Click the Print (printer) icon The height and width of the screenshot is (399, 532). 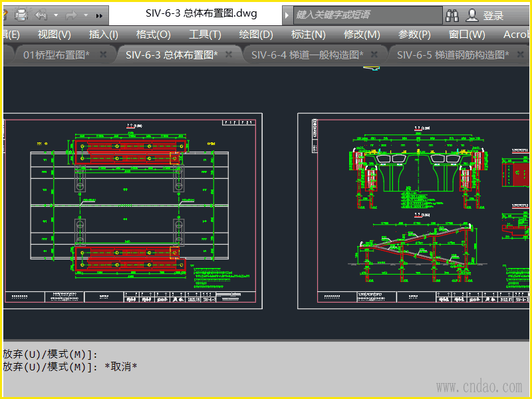pyautogui.click(x=21, y=15)
